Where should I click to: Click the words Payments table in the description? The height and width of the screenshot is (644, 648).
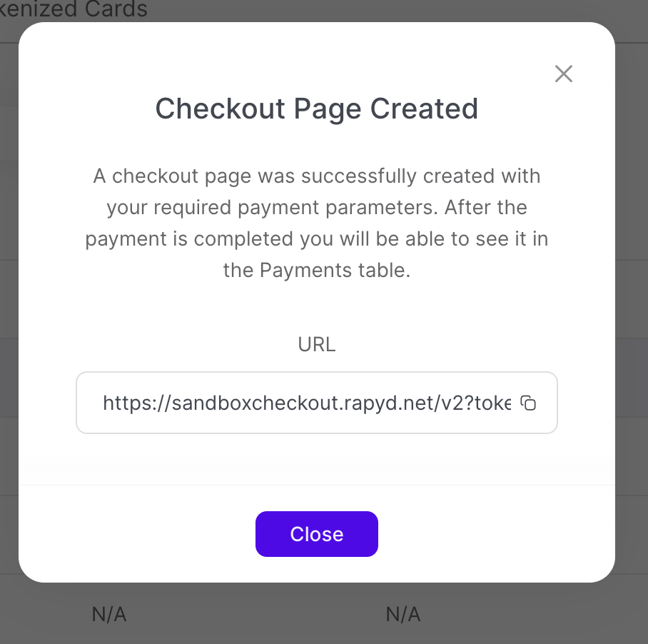[x=334, y=271]
